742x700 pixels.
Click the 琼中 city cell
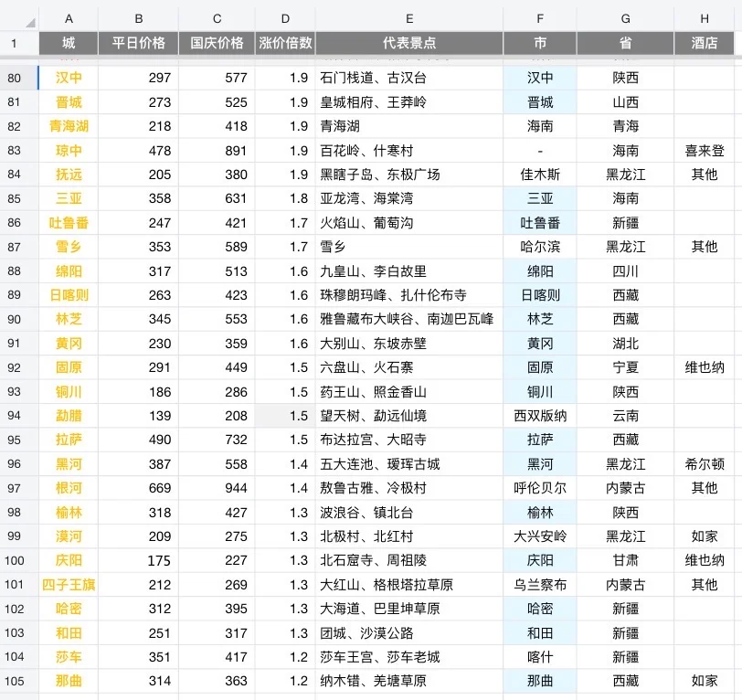pyautogui.click(x=69, y=151)
